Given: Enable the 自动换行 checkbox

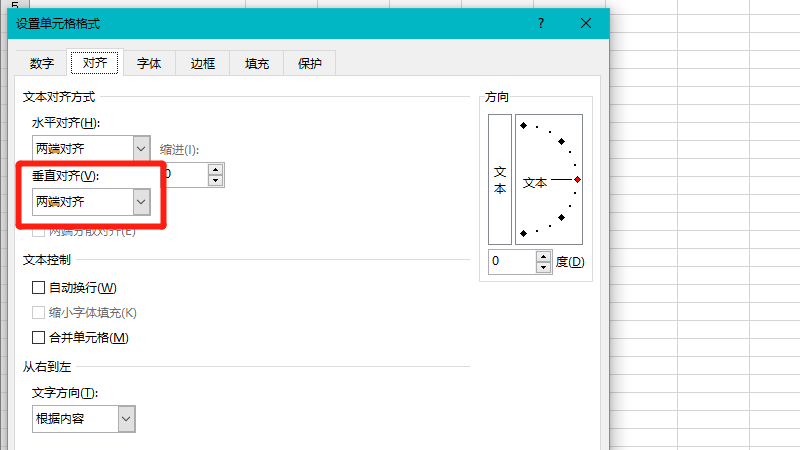Looking at the screenshot, I should pyautogui.click(x=38, y=288).
